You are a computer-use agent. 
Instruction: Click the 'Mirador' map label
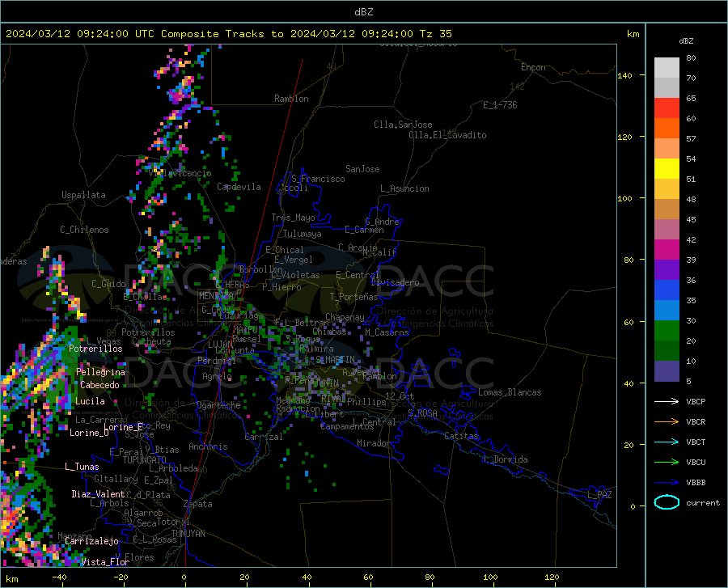(x=374, y=443)
